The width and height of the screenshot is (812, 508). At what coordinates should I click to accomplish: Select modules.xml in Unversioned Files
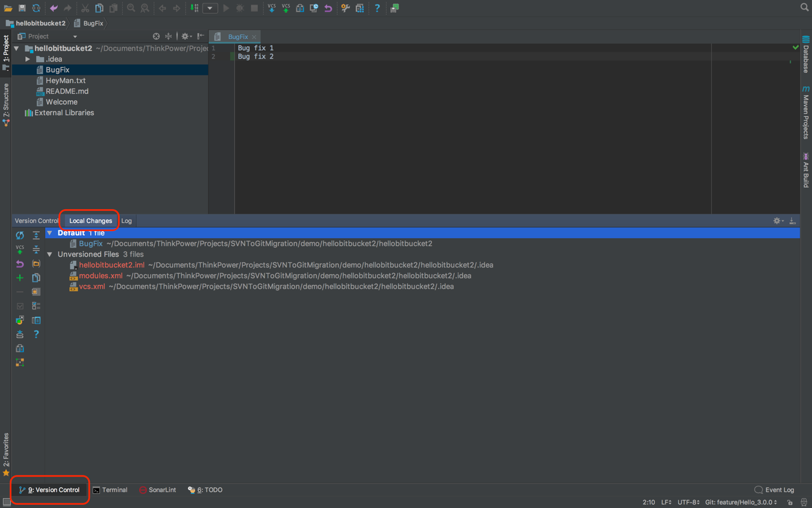coord(101,276)
